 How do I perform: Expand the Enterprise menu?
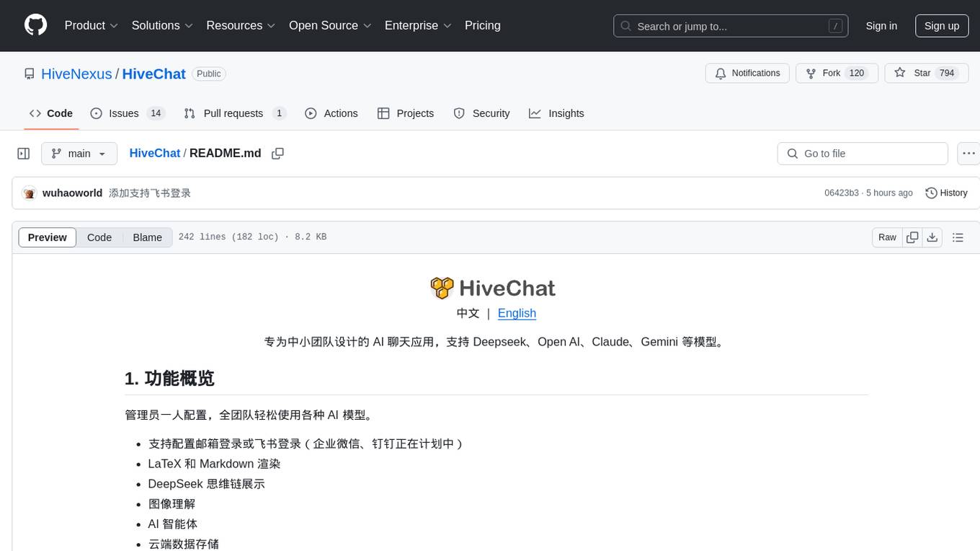click(x=418, y=25)
